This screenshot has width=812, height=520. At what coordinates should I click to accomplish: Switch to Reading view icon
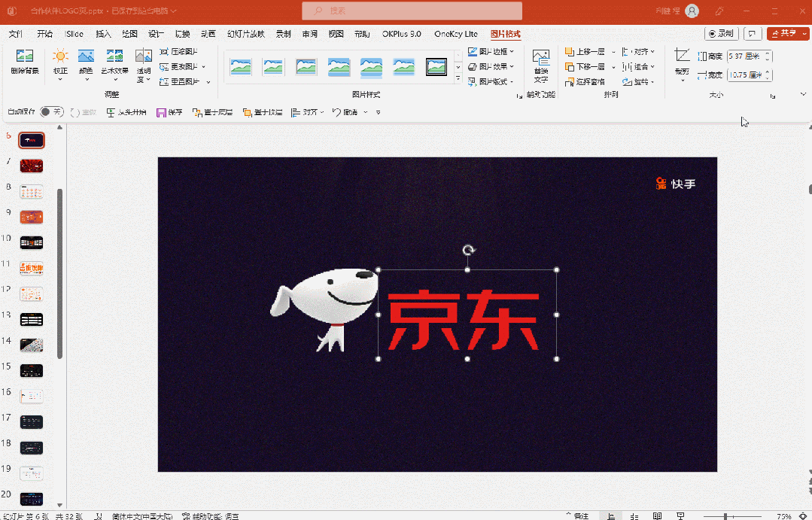click(x=657, y=515)
